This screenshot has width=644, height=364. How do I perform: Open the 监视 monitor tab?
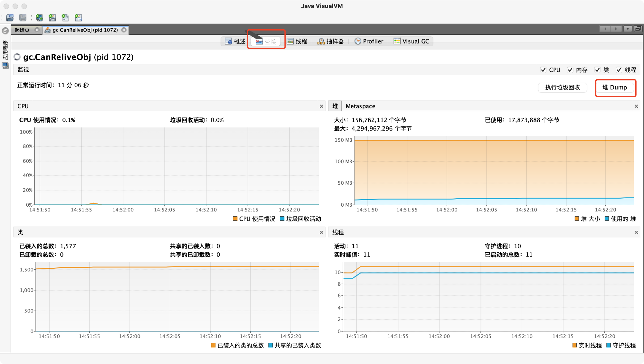(266, 41)
